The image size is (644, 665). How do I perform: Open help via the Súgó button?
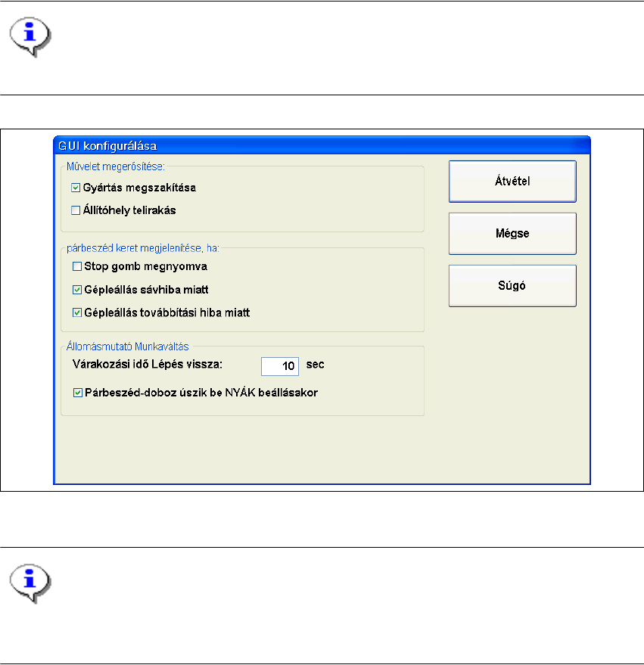(x=512, y=285)
